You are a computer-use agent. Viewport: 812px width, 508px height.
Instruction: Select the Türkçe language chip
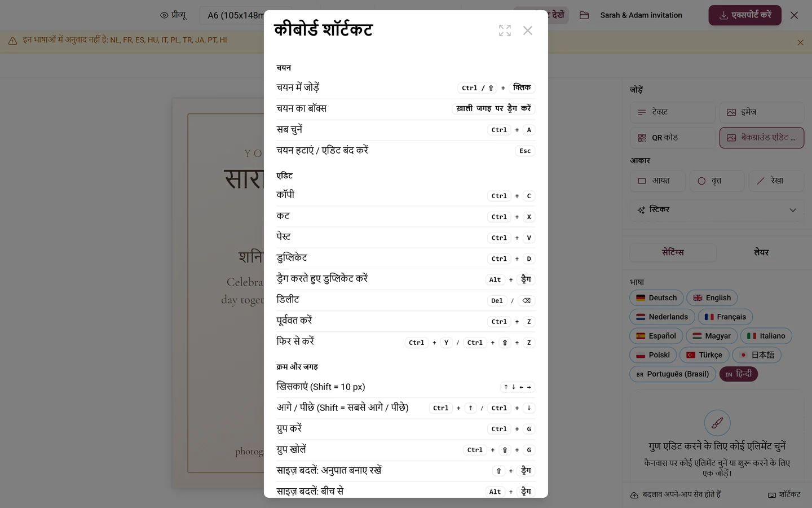(x=704, y=356)
